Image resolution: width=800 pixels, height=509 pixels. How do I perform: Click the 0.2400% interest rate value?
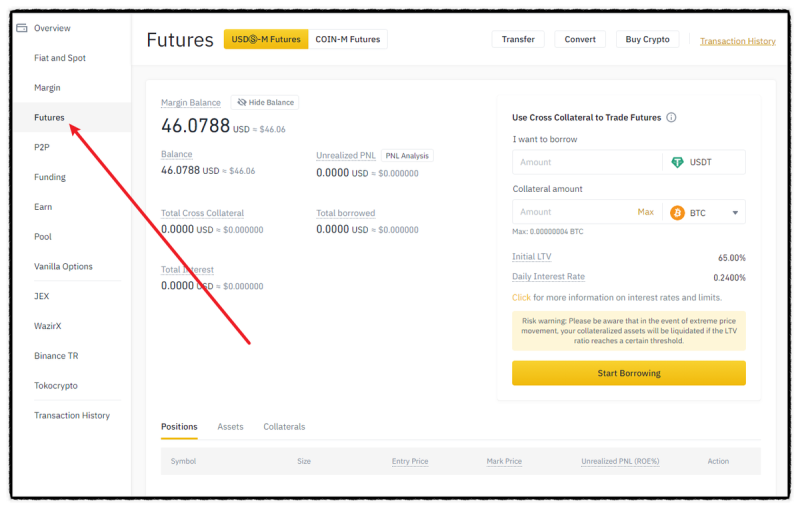729,278
